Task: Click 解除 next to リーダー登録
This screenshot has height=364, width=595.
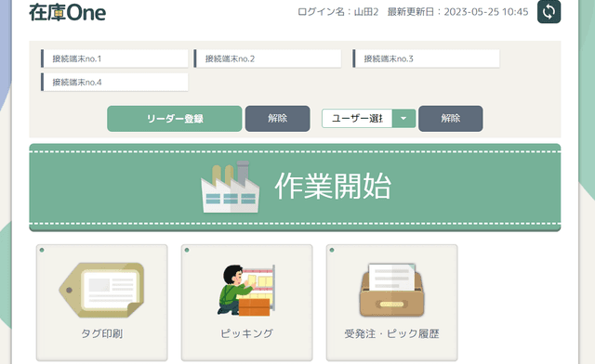Action: 277,119
